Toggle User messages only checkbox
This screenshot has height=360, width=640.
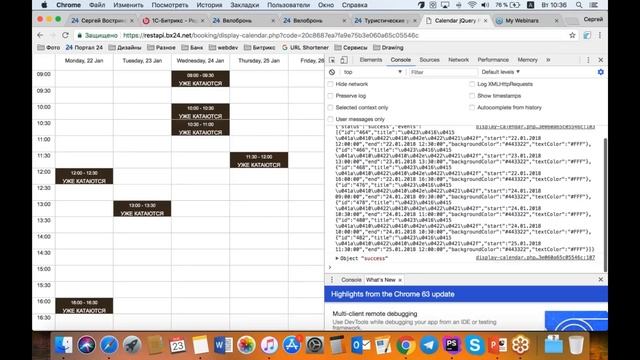click(x=330, y=119)
